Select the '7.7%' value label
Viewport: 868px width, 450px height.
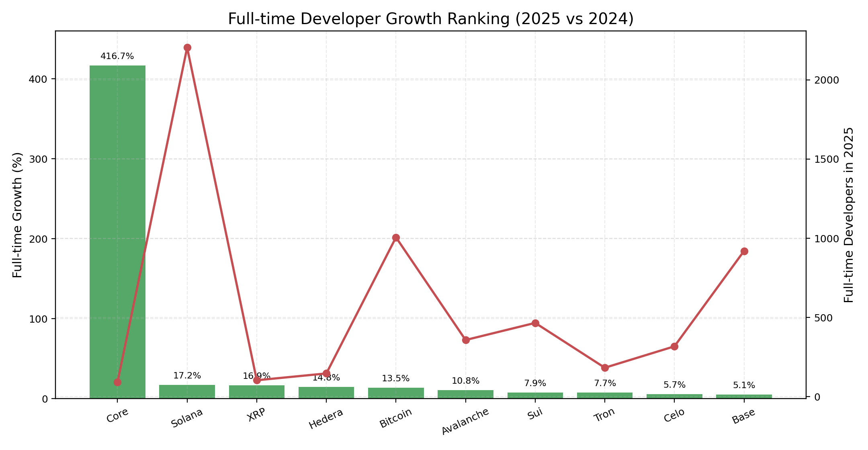click(604, 383)
